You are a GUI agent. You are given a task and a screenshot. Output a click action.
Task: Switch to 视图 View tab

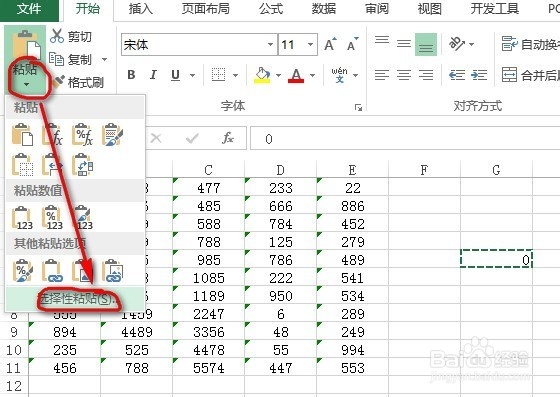pos(430,9)
